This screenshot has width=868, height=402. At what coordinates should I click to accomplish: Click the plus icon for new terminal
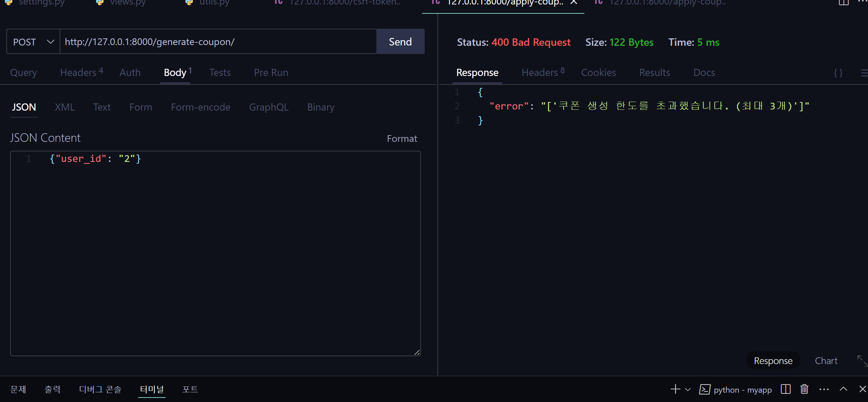pos(675,389)
